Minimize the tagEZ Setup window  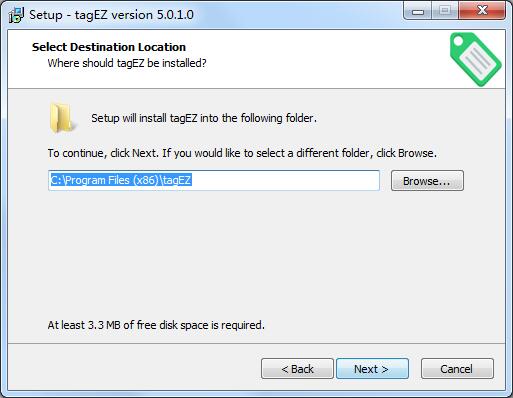click(x=418, y=11)
